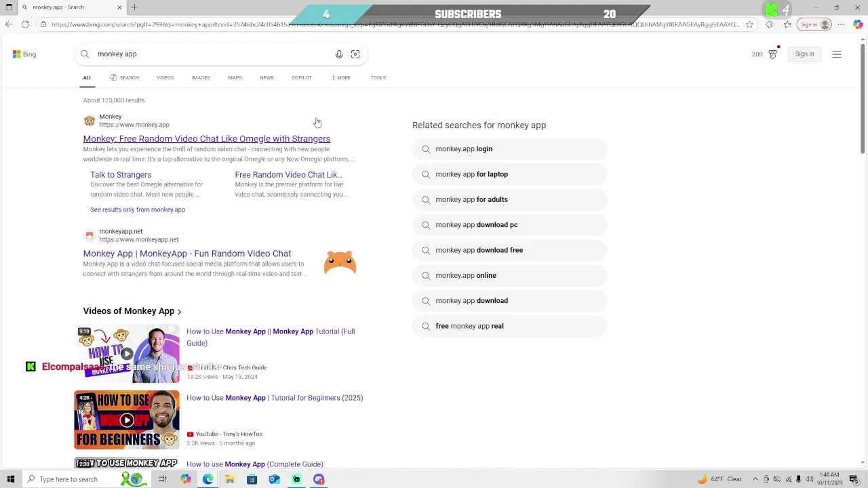This screenshot has width=868, height=488.
Task: Select related search 'free monkey app real'
Action: point(510,326)
